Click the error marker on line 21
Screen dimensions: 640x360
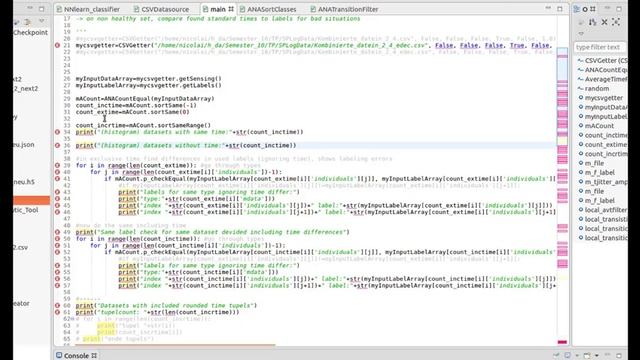tap(58, 45)
